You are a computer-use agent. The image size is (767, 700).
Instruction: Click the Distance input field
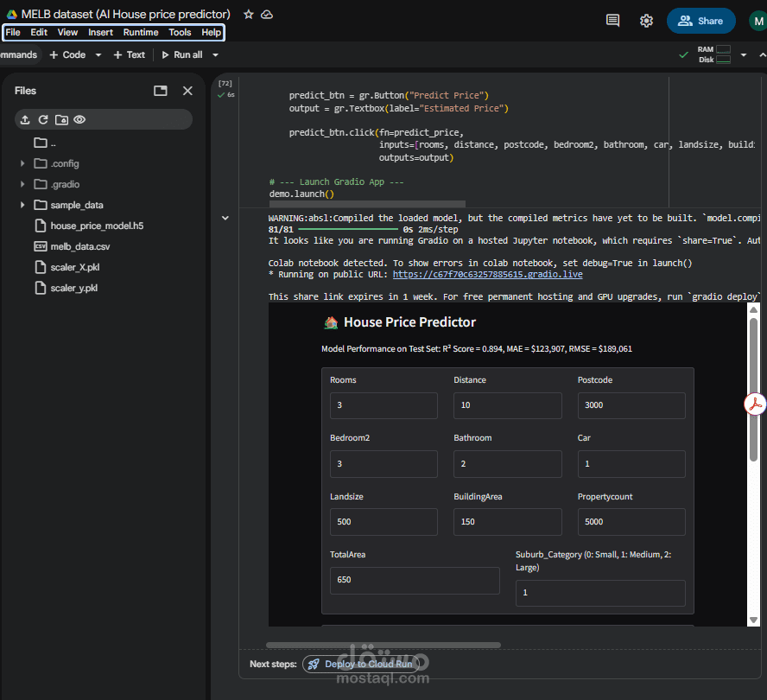[507, 405]
